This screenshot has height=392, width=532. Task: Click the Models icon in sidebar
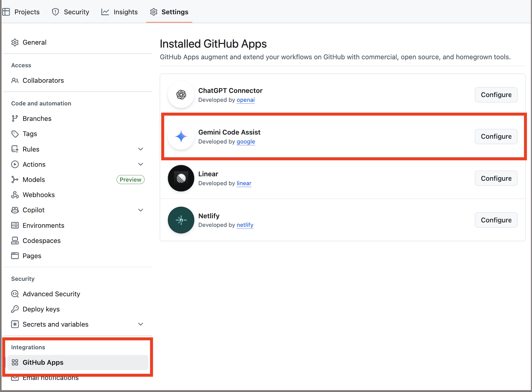coord(15,179)
